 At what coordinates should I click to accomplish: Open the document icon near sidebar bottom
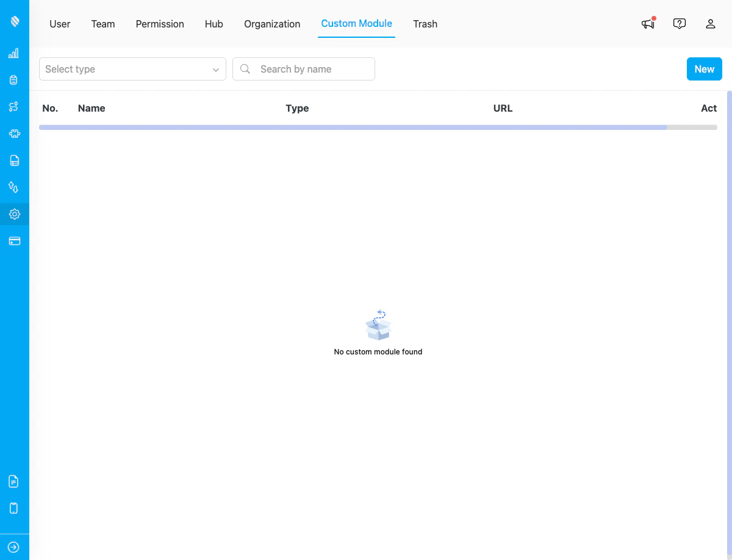coord(14,481)
